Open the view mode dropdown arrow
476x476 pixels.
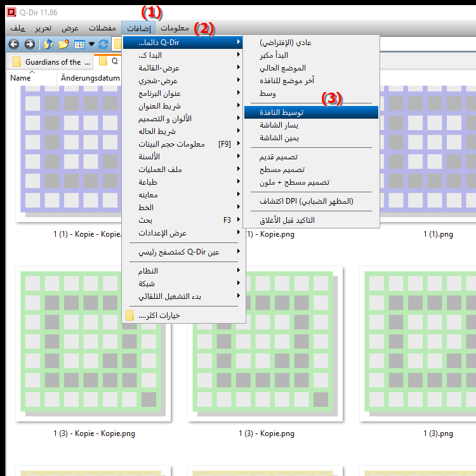[x=91, y=44]
